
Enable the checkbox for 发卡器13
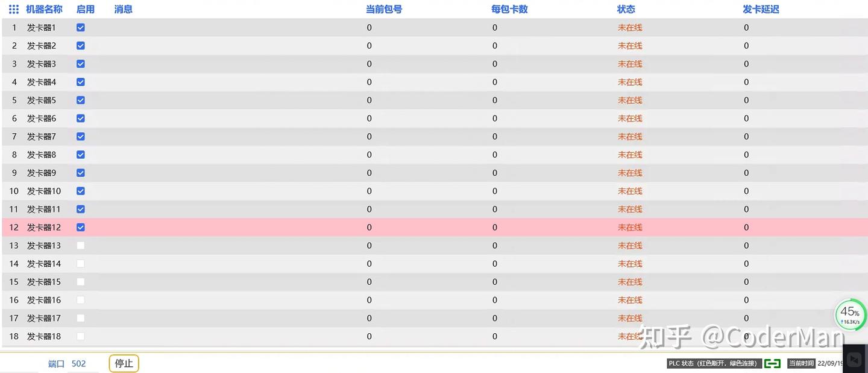click(x=81, y=246)
